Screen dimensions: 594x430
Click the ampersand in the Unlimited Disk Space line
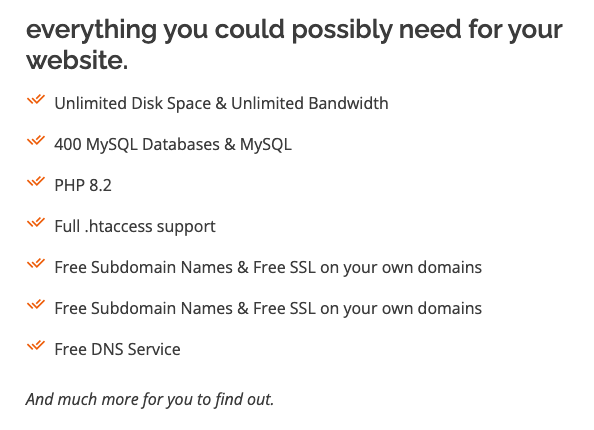click(x=221, y=103)
